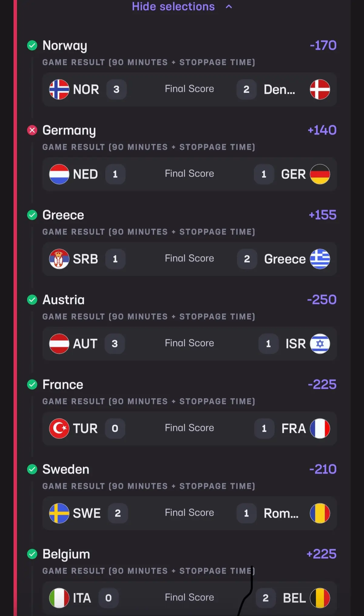
Task: Select the +225 odds for Belgium
Action: [x=322, y=554]
